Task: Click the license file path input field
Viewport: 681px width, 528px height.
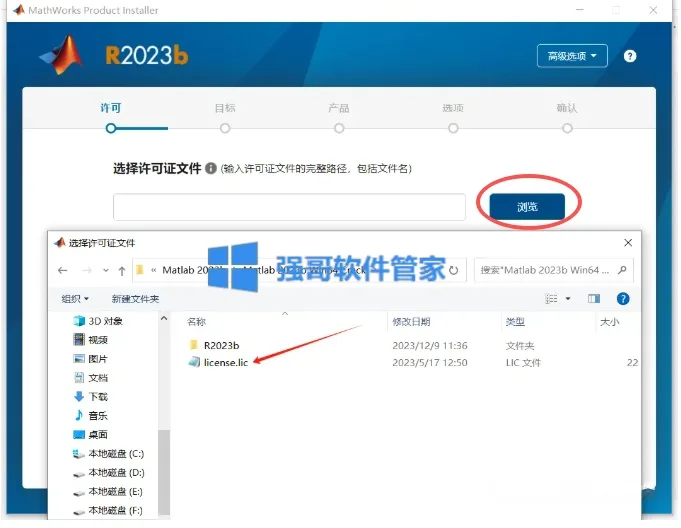Action: [289, 207]
